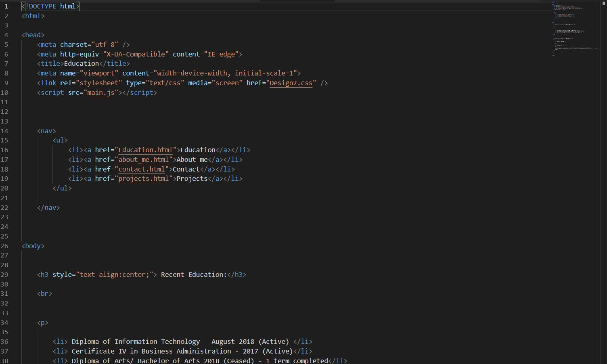Select line number 26 in the gutter
This screenshot has width=607, height=364.
tap(4, 246)
